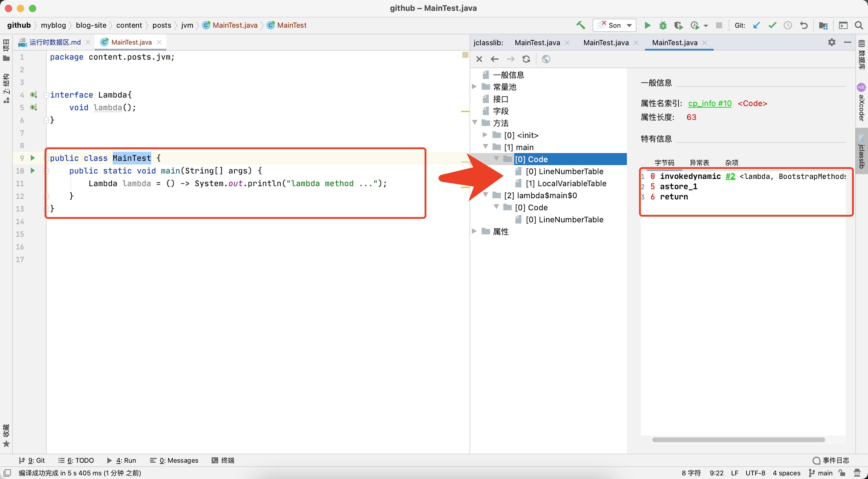Start debugging with the bug icon
868x479 pixels.
click(x=663, y=25)
